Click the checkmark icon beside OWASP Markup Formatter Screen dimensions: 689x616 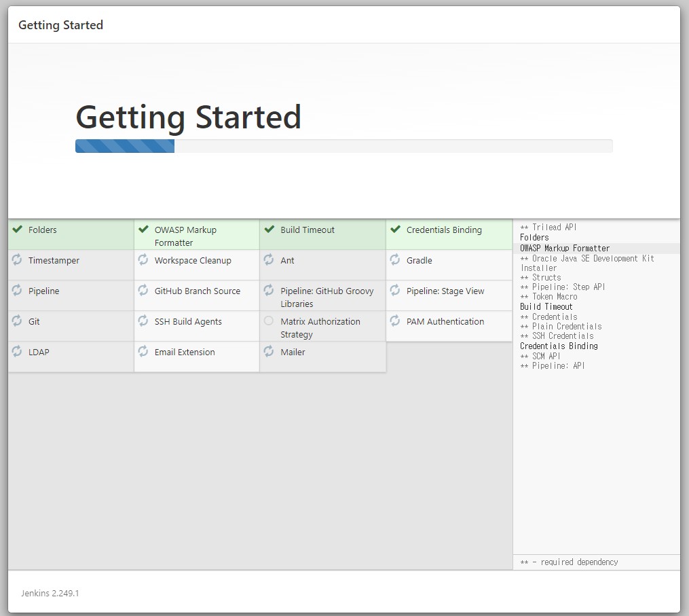pyautogui.click(x=143, y=229)
